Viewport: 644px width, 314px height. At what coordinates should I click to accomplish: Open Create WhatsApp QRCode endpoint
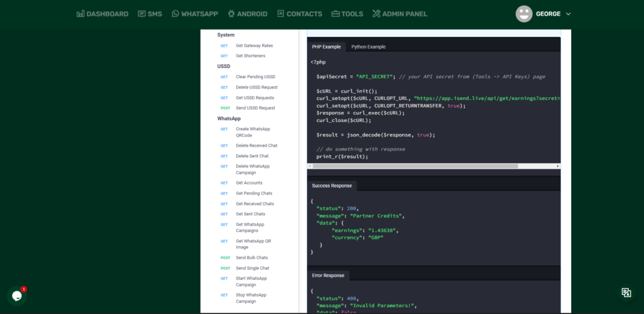coord(253,132)
